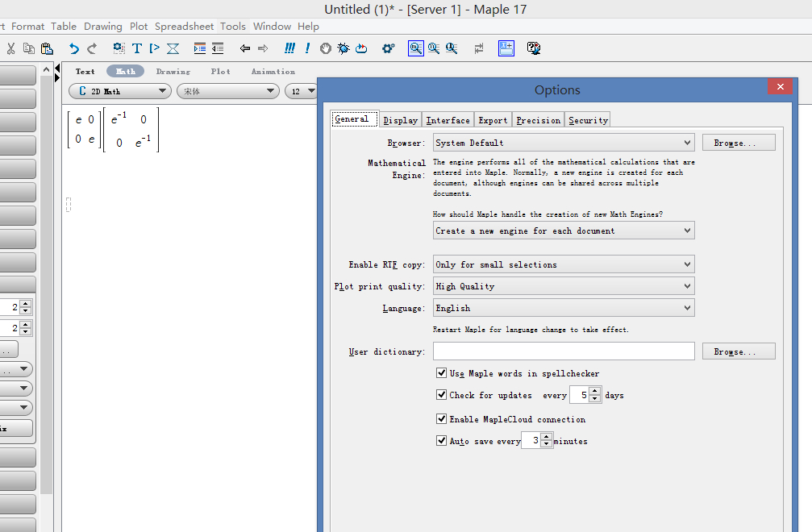812x532 pixels.
Task: Click the User dictionary text field
Action: (563, 351)
